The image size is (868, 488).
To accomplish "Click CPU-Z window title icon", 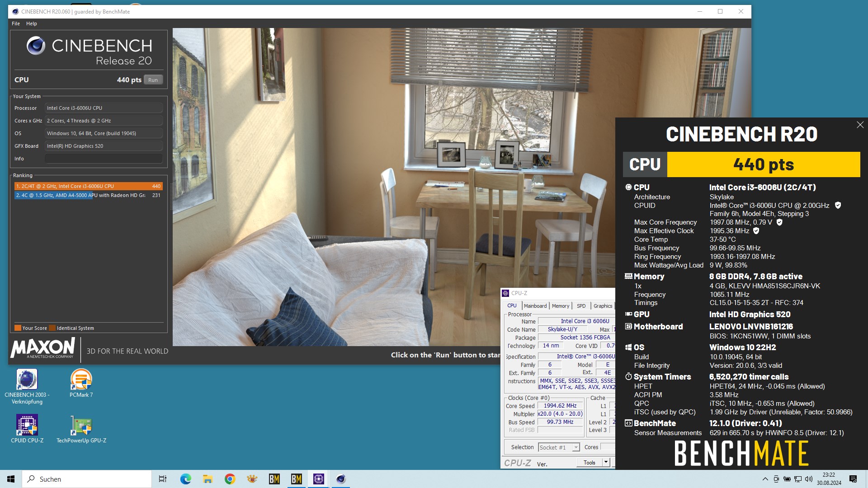I will tap(505, 293).
